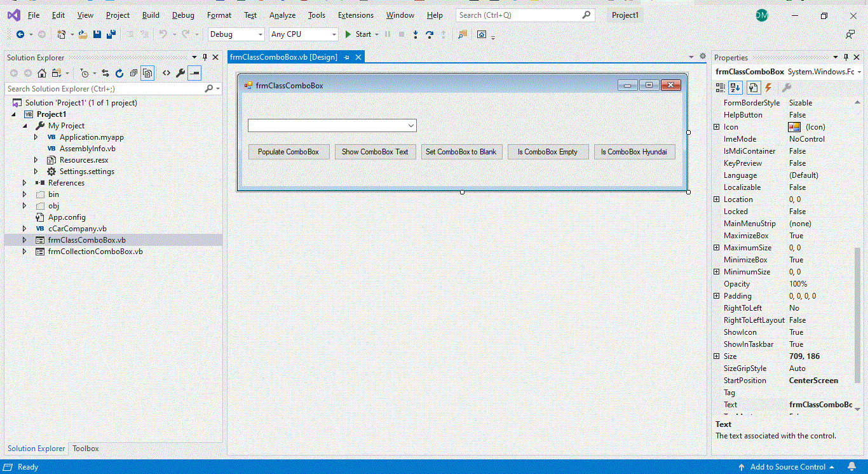Expand the References tree node
Screen dimensions: 868x474
25,183
